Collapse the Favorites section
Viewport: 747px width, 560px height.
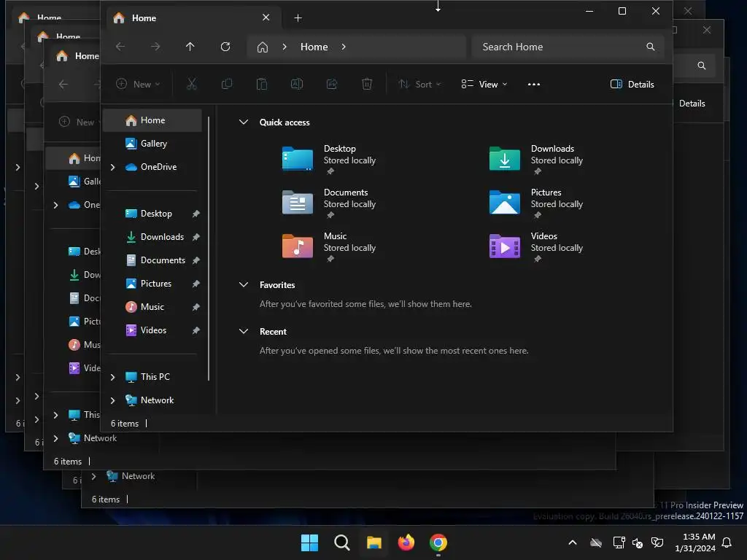(244, 285)
